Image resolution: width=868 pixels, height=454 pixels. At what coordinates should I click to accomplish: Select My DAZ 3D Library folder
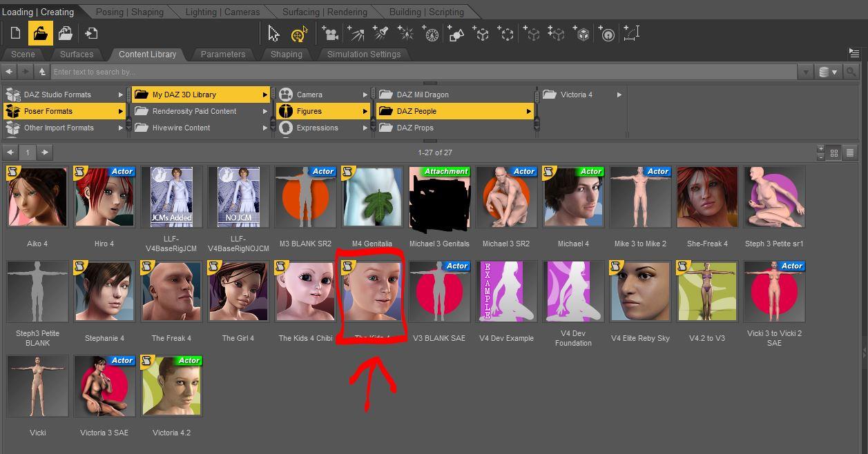(x=201, y=95)
